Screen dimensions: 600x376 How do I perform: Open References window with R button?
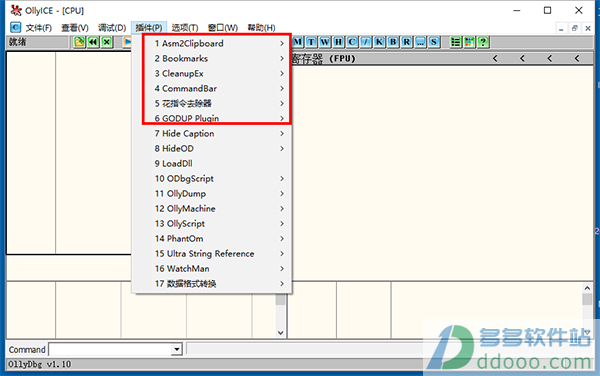407,42
